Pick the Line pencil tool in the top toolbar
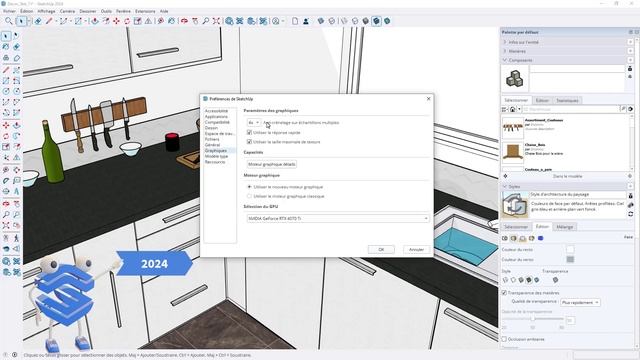 (x=49, y=21)
